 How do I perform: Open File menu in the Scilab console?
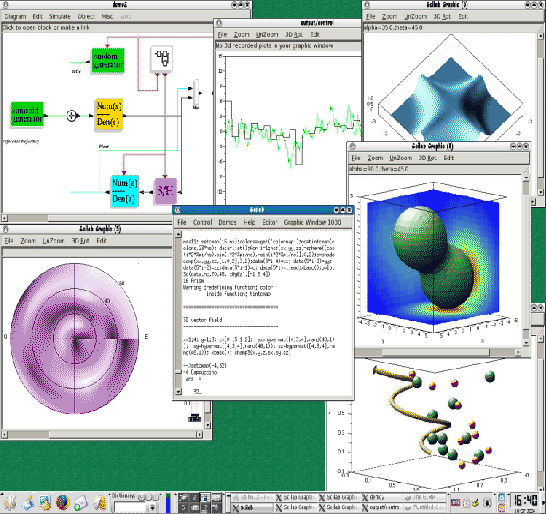(x=182, y=222)
